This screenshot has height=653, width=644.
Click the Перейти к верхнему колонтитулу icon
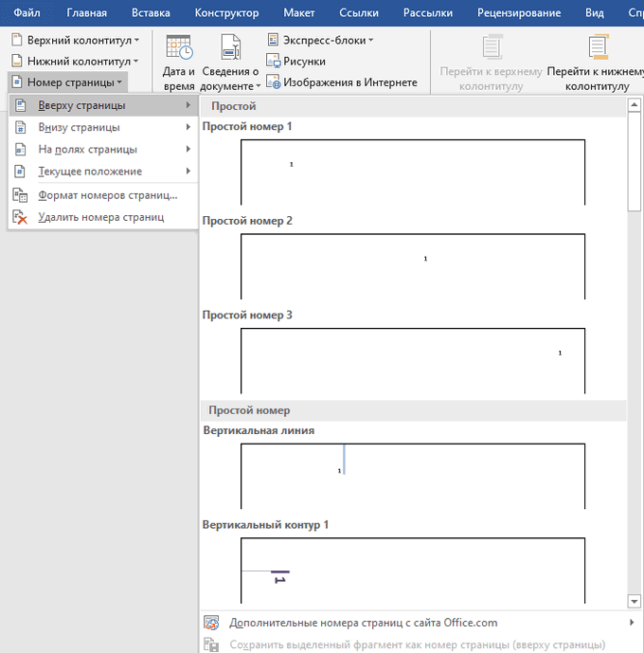tap(492, 46)
